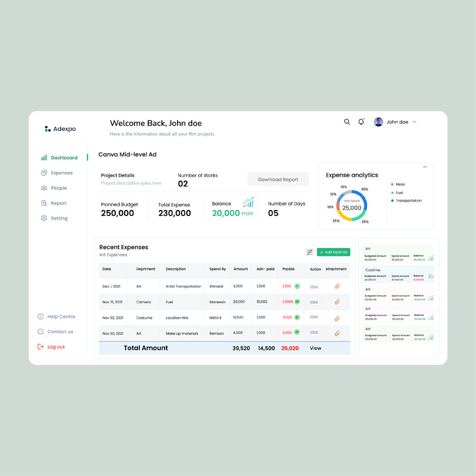This screenshot has height=476, width=476.
Task: Click the Help Centre icon
Action: click(x=40, y=317)
